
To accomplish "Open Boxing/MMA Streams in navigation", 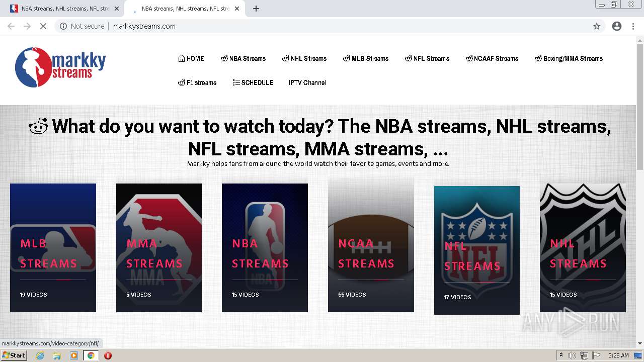I will coord(569,58).
